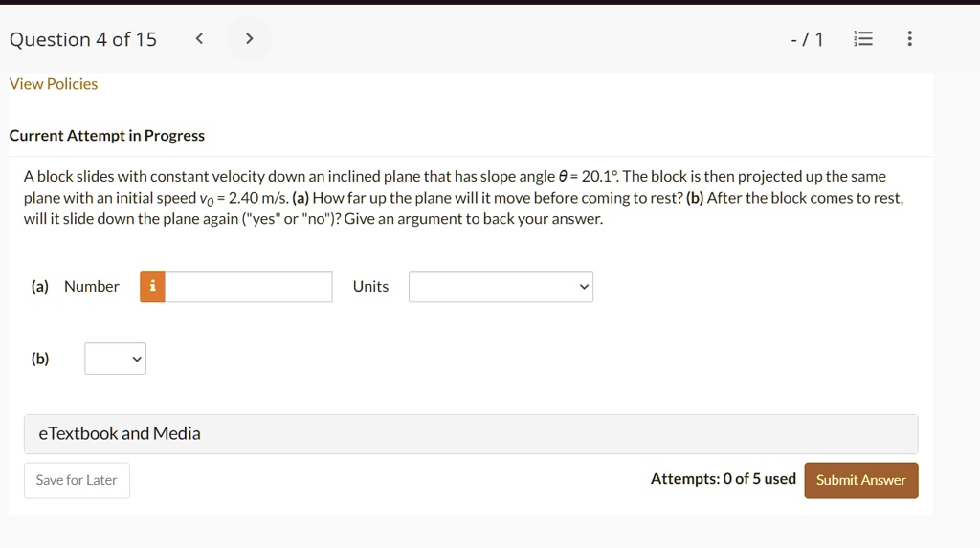Expand the eTextbook and Media section
Image resolution: width=980 pixels, height=548 pixels.
tap(471, 433)
